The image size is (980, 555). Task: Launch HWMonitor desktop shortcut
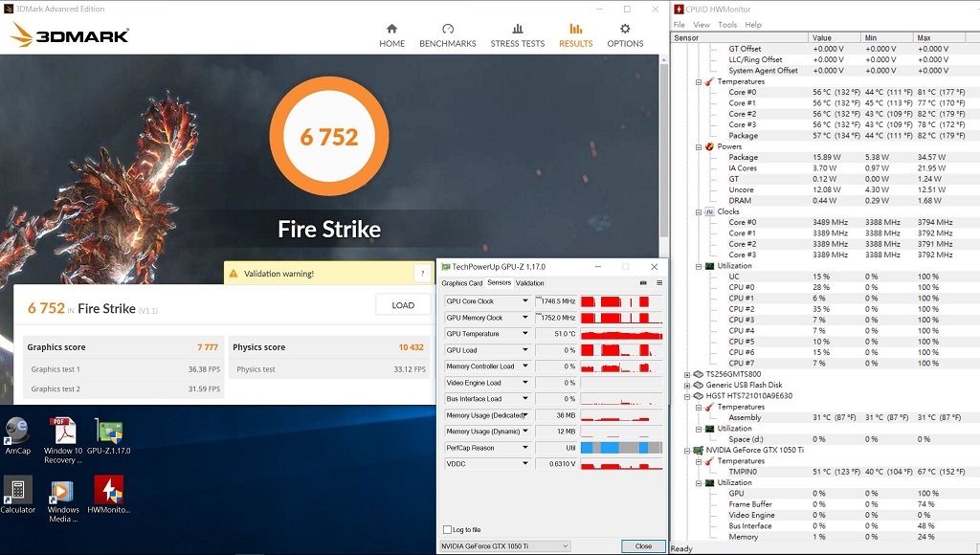pyautogui.click(x=109, y=495)
